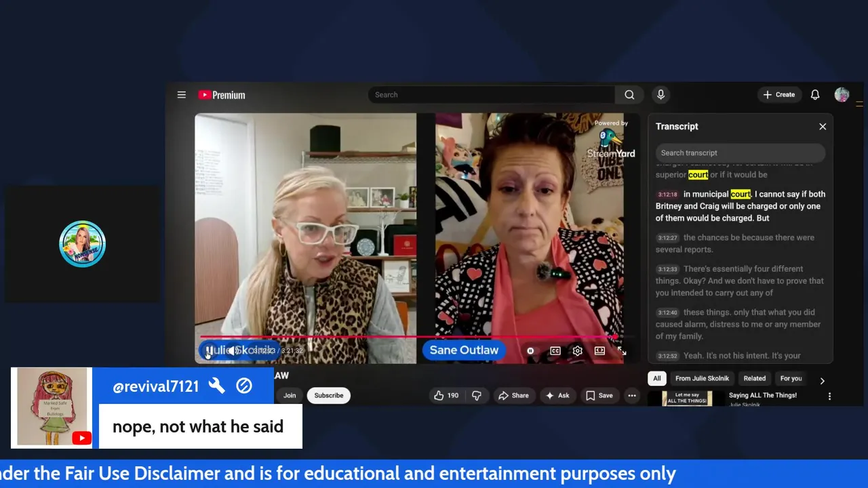
Task: Share the video
Action: coord(513,396)
